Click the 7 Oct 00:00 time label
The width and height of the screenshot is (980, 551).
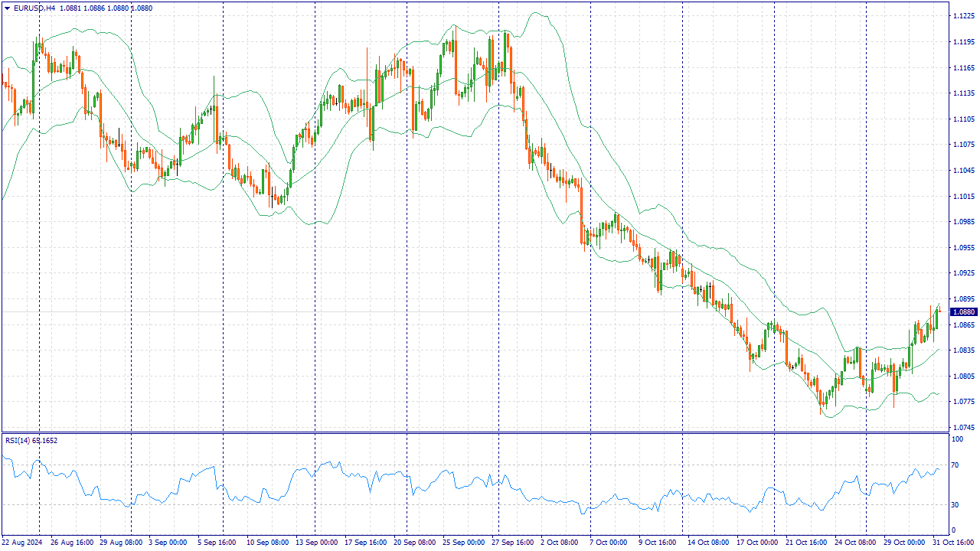coord(608,542)
